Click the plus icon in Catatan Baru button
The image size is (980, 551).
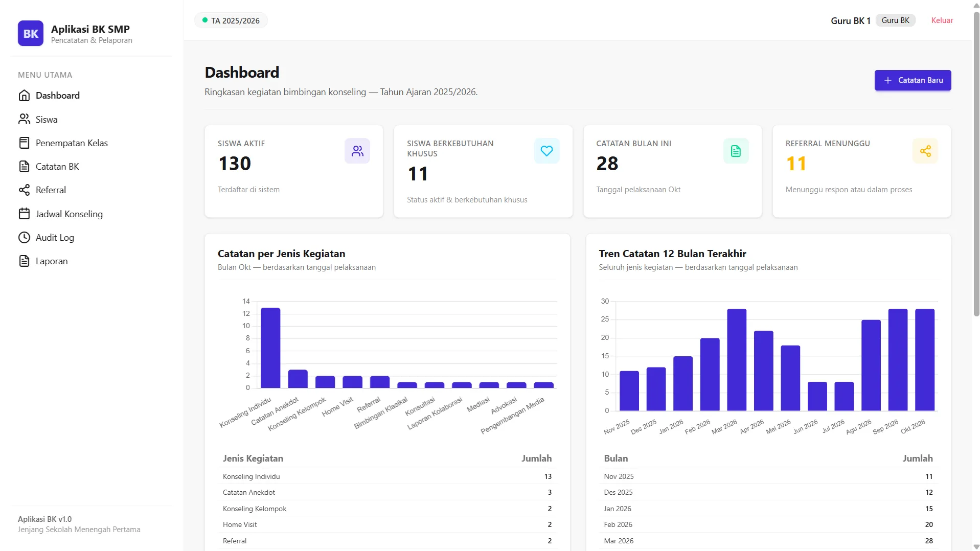pyautogui.click(x=888, y=80)
